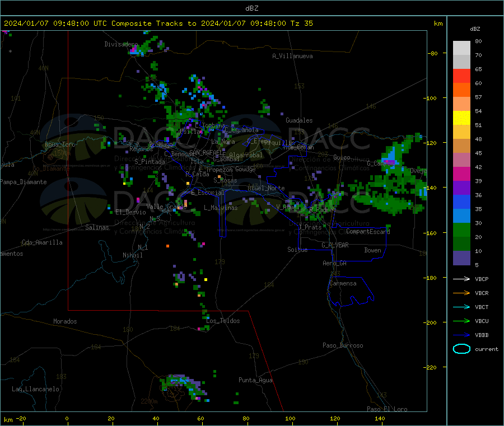Select the dark green 10-20 dBZ swatch

(x=461, y=244)
